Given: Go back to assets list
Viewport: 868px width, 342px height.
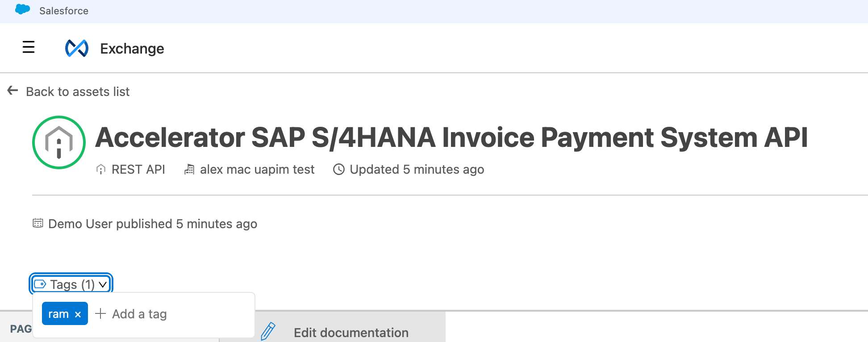Looking at the screenshot, I should tap(78, 92).
